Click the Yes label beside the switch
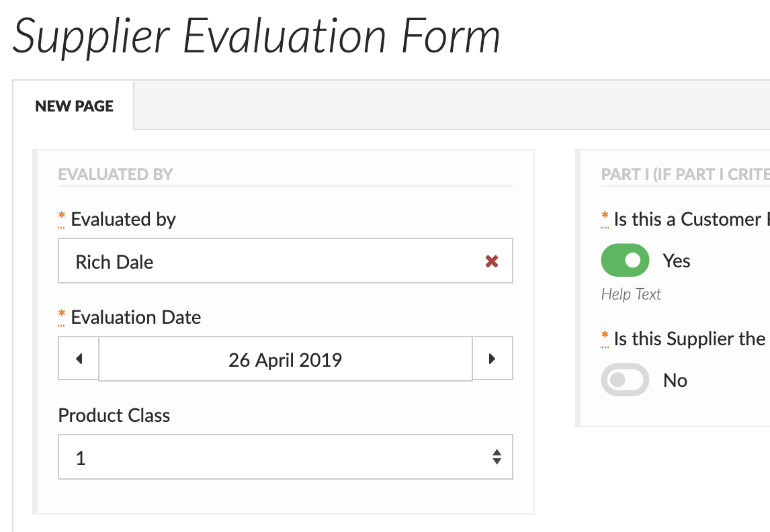This screenshot has width=770, height=532. [x=677, y=261]
